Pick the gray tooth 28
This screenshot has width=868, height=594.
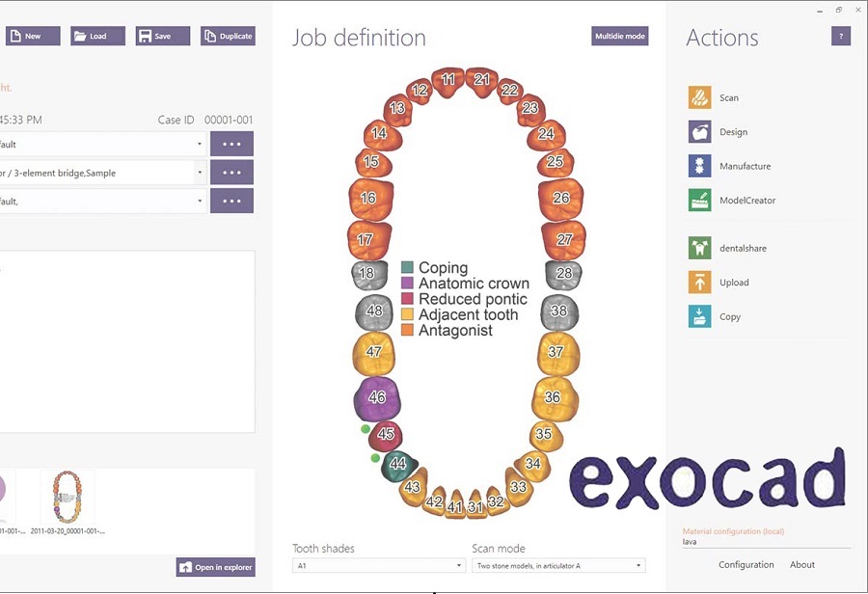[x=563, y=275]
